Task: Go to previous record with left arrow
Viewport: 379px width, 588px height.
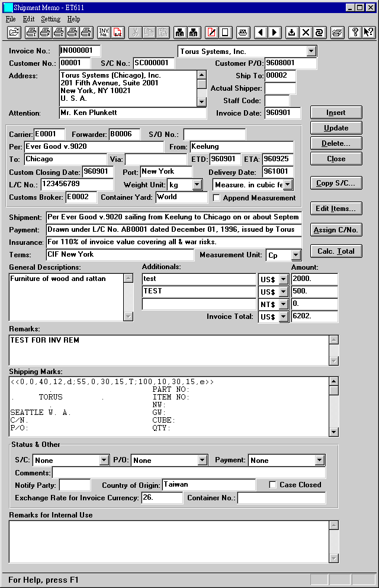Action: (x=261, y=32)
